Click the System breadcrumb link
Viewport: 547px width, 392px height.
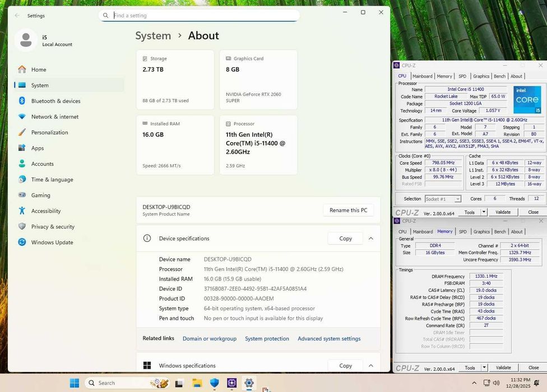[x=153, y=35]
